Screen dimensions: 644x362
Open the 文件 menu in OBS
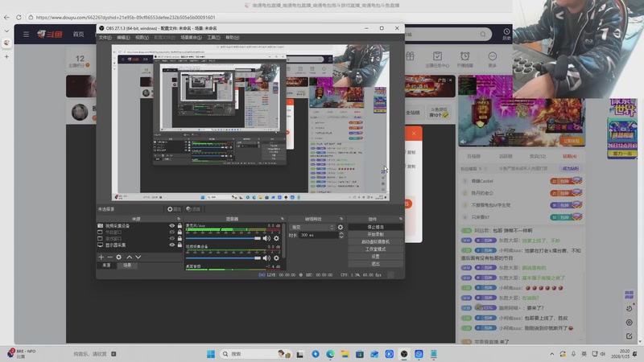pyautogui.click(x=105, y=37)
